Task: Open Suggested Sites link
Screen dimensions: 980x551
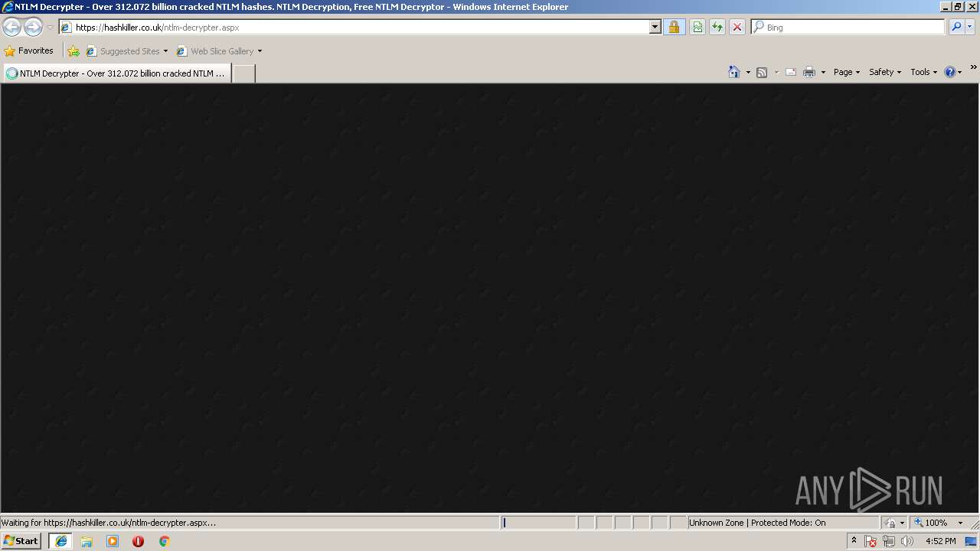Action: [126, 51]
